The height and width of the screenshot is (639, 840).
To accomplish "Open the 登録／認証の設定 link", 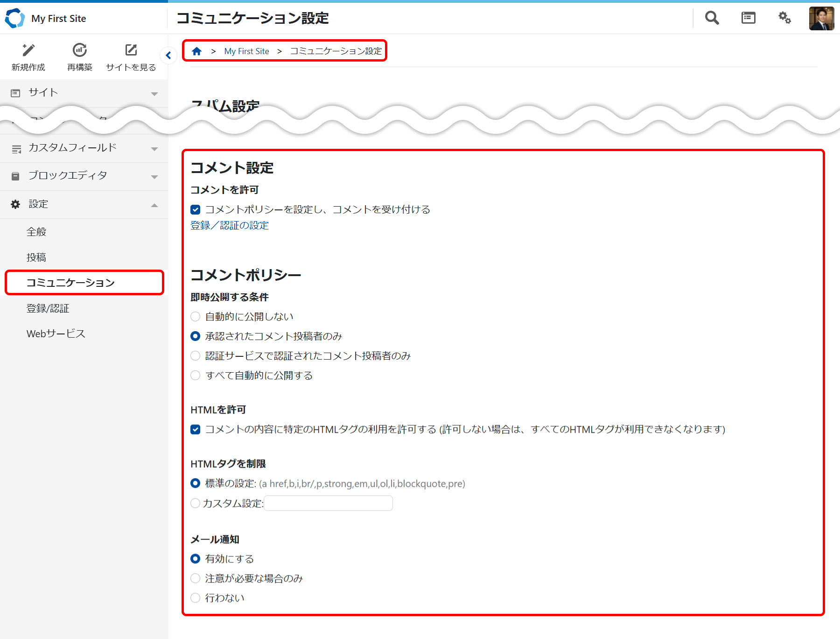I will point(229,225).
